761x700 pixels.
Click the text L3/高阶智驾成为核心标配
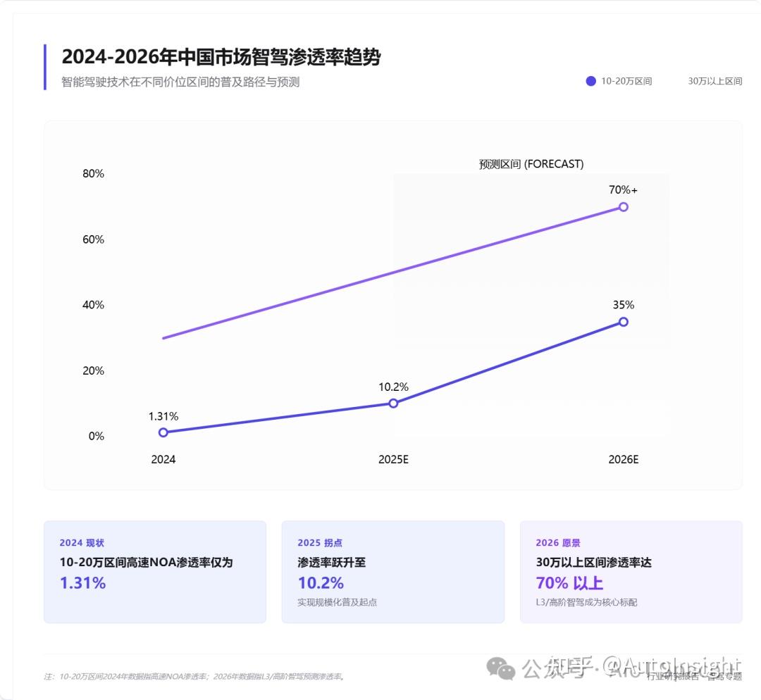point(586,602)
